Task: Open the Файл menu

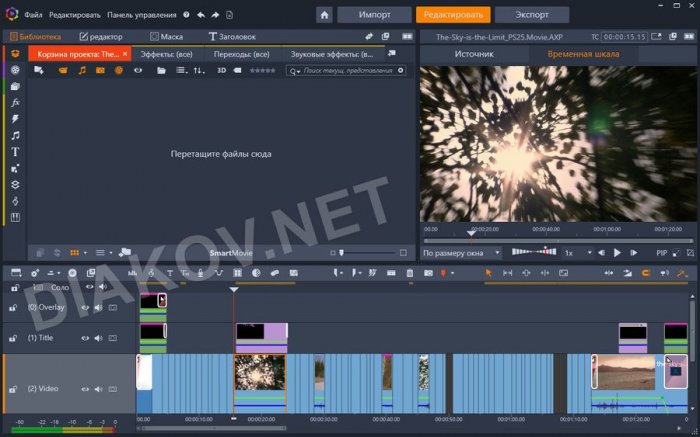Action: pos(33,16)
